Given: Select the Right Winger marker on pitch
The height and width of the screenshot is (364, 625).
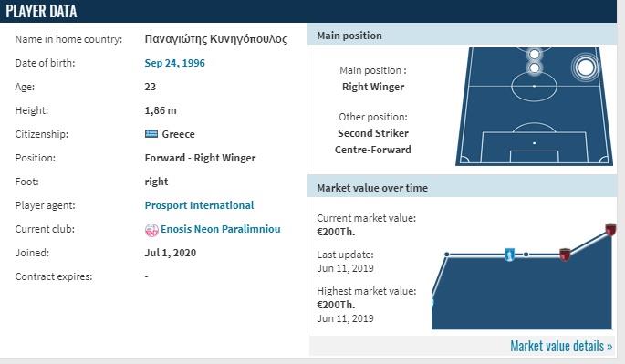Looking at the screenshot, I should [x=586, y=67].
